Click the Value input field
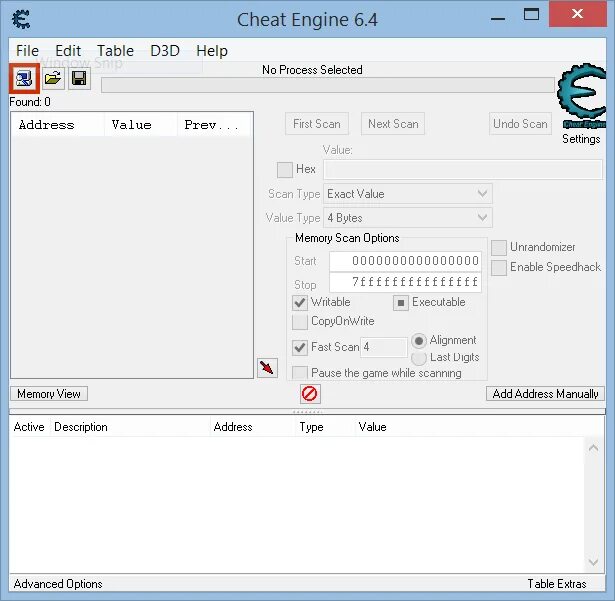Image resolution: width=615 pixels, height=601 pixels. (x=463, y=169)
